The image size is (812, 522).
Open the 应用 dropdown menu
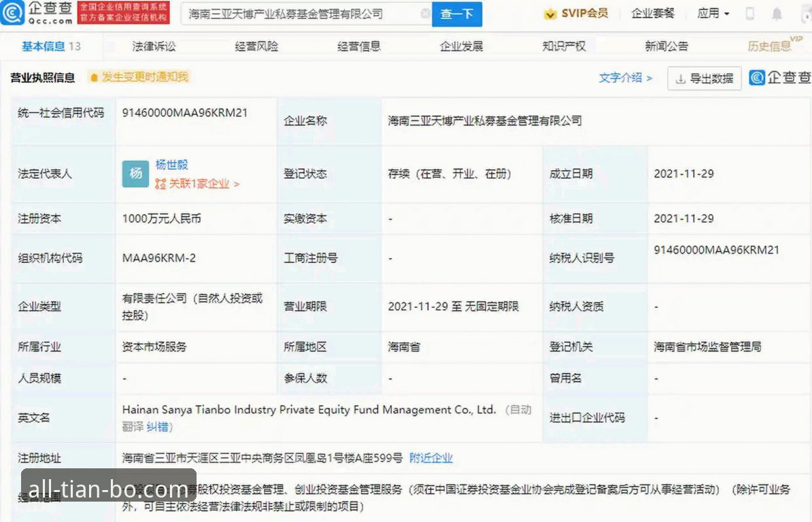pos(713,14)
